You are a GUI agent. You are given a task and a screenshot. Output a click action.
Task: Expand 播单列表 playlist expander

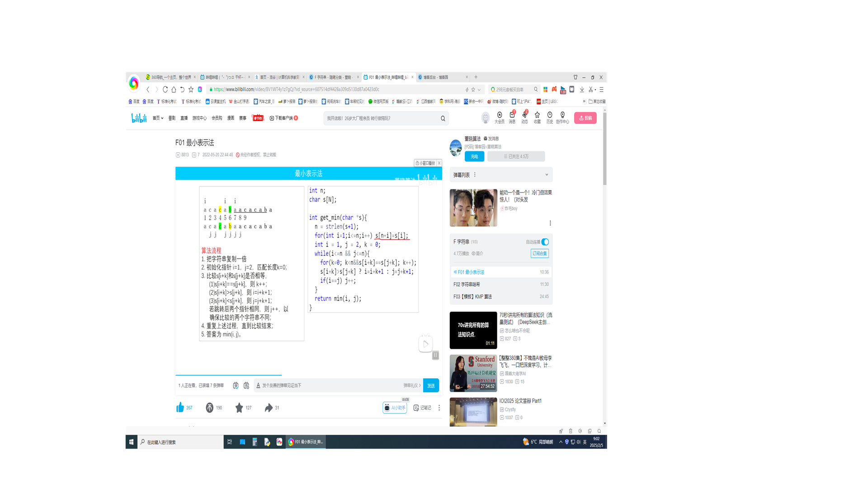point(546,174)
